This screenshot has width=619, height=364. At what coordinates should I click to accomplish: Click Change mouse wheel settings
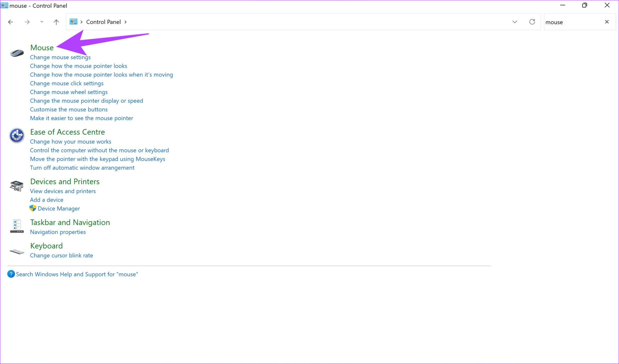[69, 92]
